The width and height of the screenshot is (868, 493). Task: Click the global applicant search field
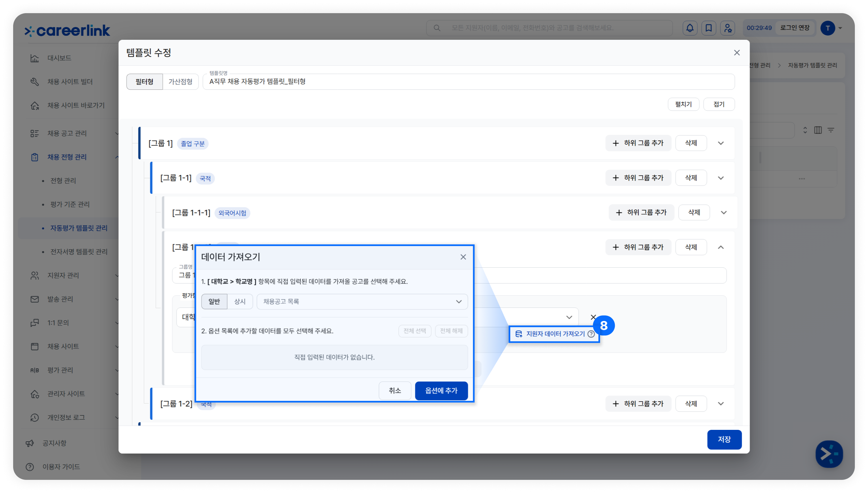click(x=549, y=28)
